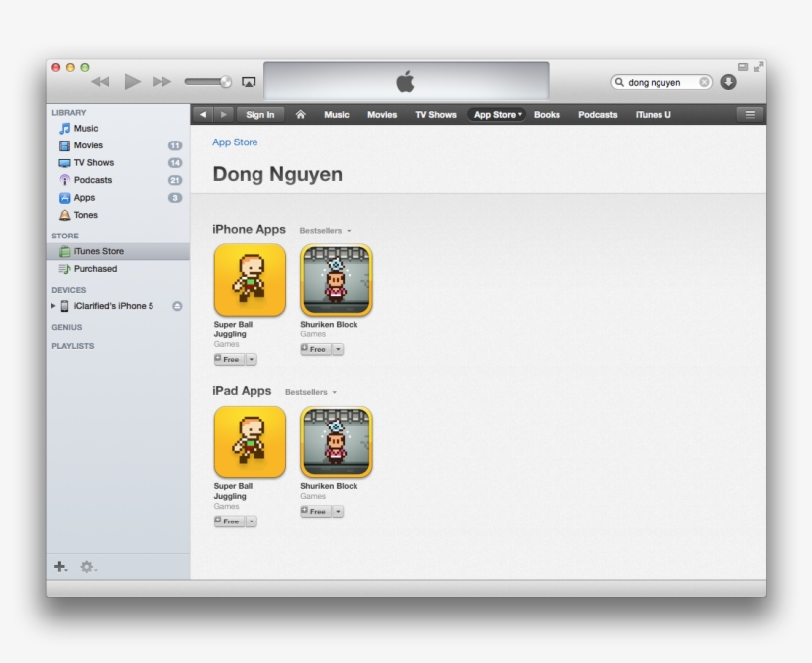Open the store list menu icon
This screenshot has height=663, width=812.
point(750,115)
